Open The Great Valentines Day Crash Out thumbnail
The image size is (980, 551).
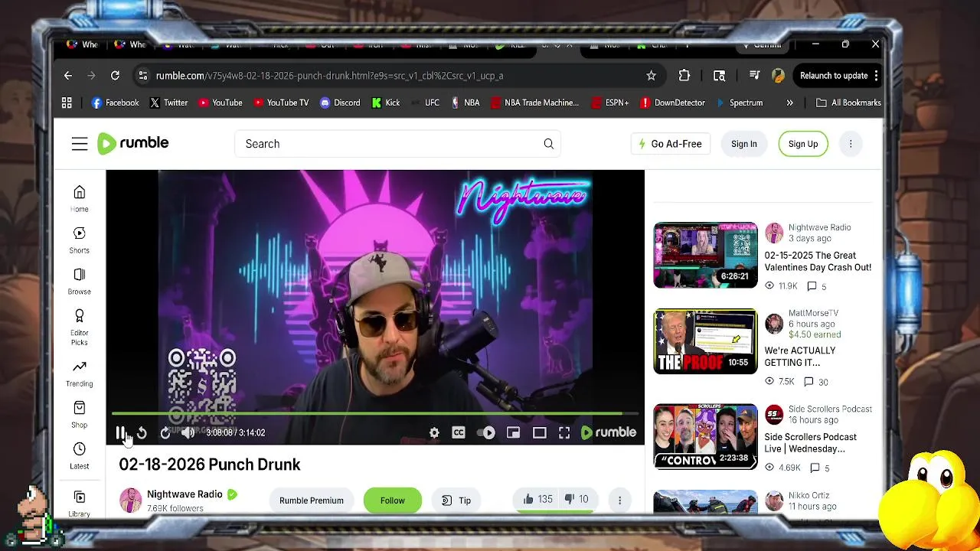tap(705, 256)
